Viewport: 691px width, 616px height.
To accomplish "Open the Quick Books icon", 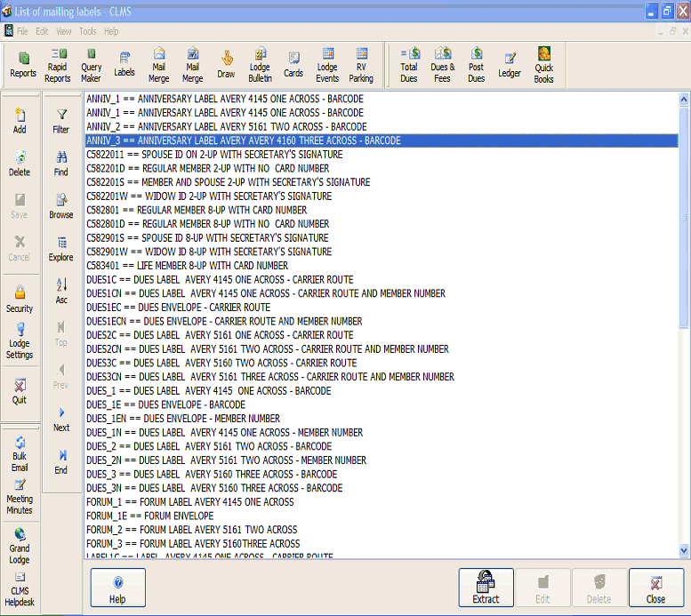I will (543, 65).
